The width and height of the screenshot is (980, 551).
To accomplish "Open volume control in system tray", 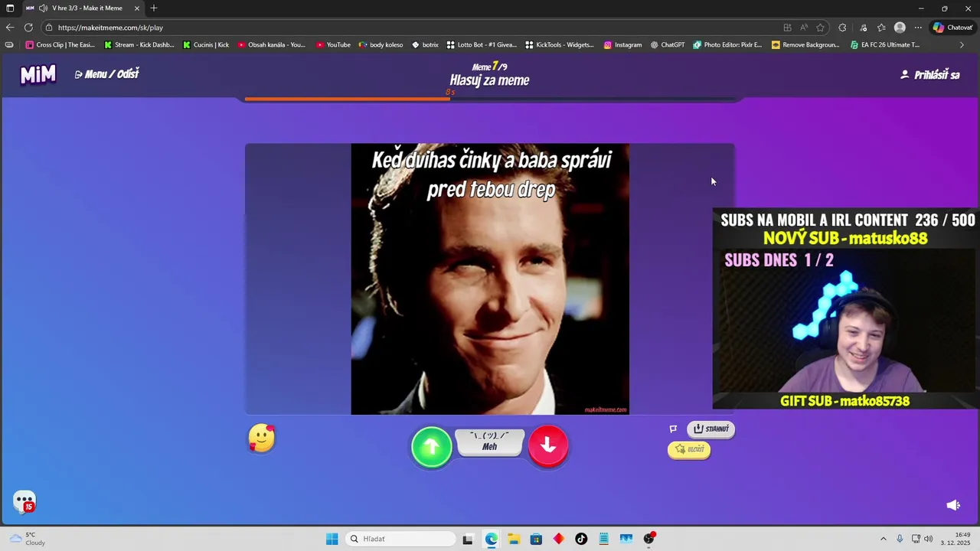I will coord(929,539).
